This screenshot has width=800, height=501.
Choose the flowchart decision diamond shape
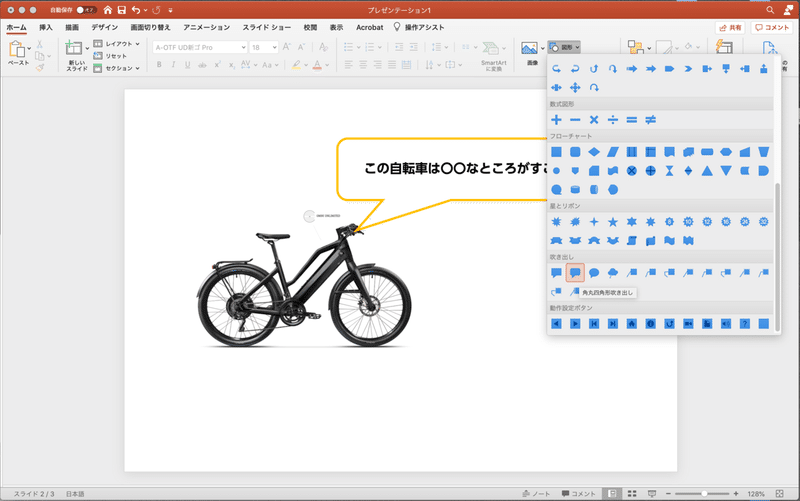coord(594,152)
